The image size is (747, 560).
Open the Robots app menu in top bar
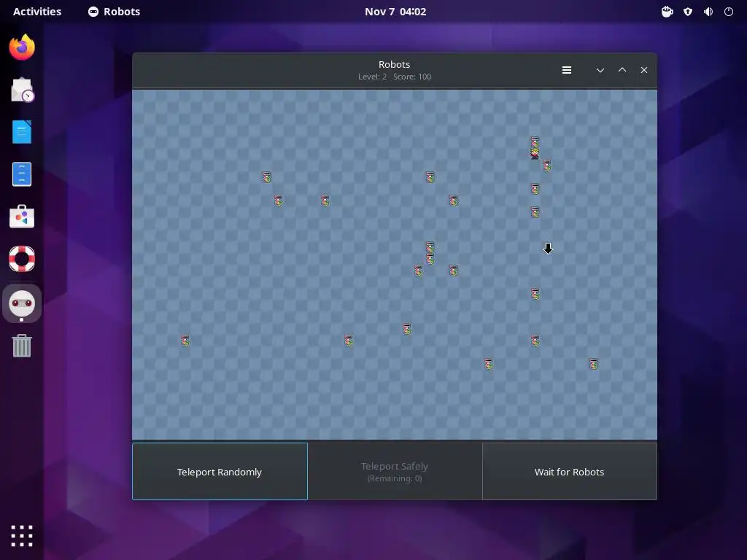point(115,12)
